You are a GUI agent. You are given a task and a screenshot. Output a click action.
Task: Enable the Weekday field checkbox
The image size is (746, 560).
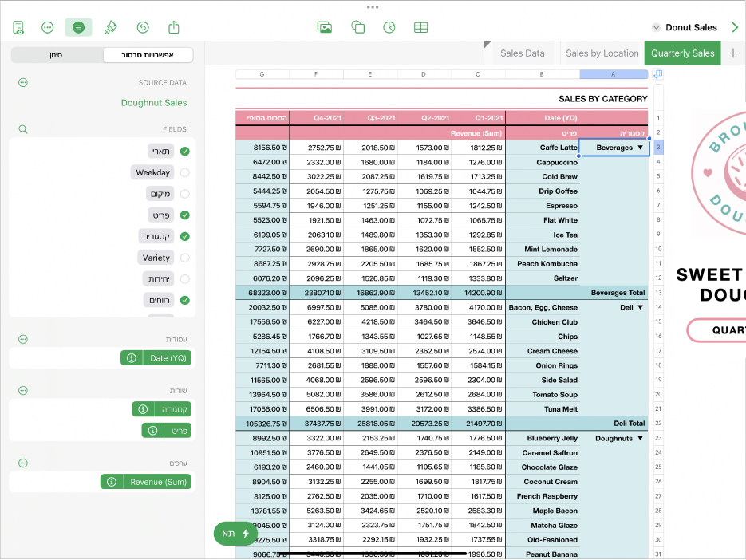click(x=185, y=172)
